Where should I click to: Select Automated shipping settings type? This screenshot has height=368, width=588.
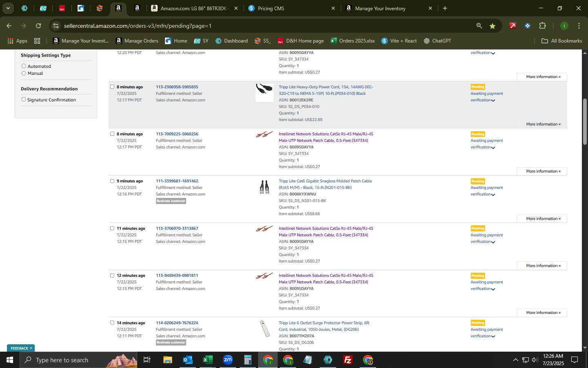click(x=24, y=66)
